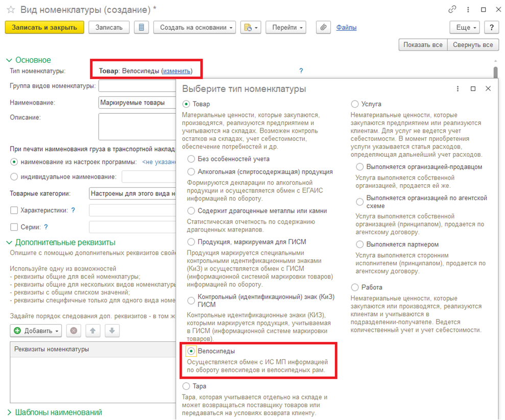Viewport: 505px width, 420px height.
Task: Collapse the Дополнительные реквизиты section
Action: tap(9, 243)
